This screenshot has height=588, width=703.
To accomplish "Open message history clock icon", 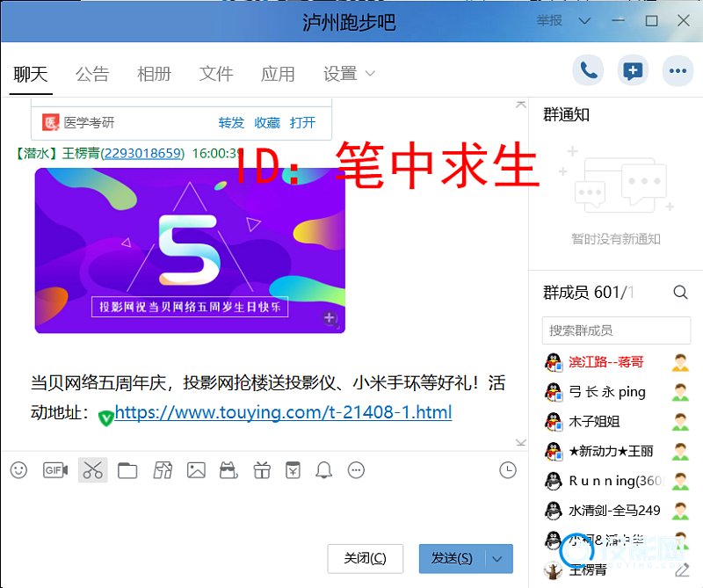I will (x=508, y=470).
